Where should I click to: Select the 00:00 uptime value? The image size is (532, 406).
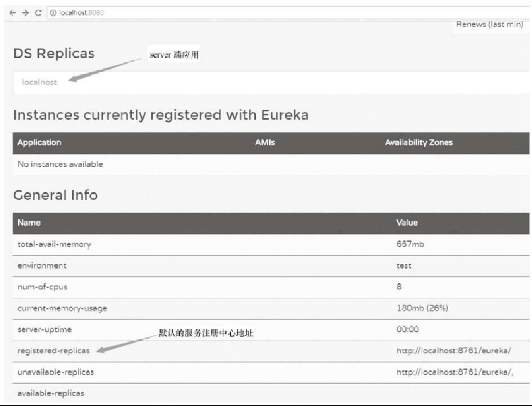(408, 330)
